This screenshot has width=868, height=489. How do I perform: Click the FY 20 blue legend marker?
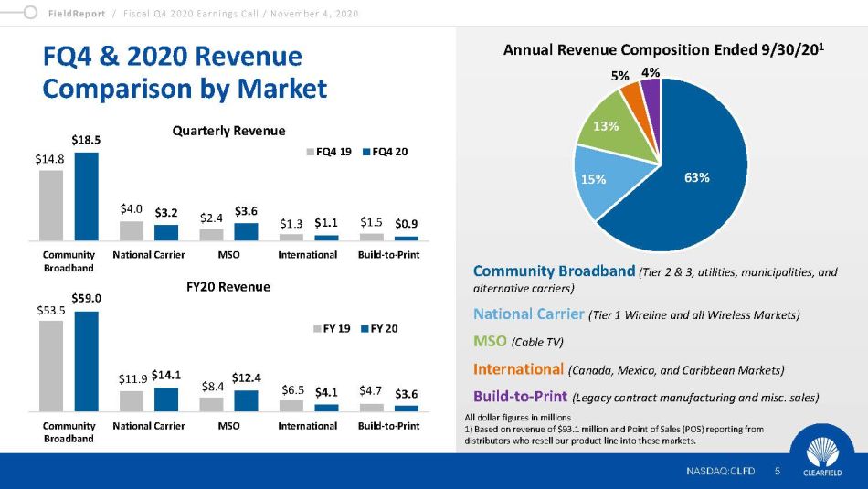tap(360, 327)
